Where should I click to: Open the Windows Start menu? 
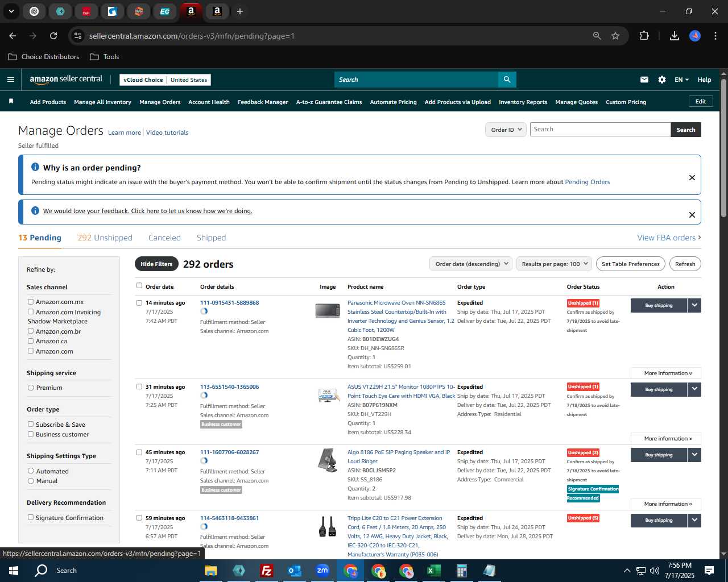[x=14, y=571]
